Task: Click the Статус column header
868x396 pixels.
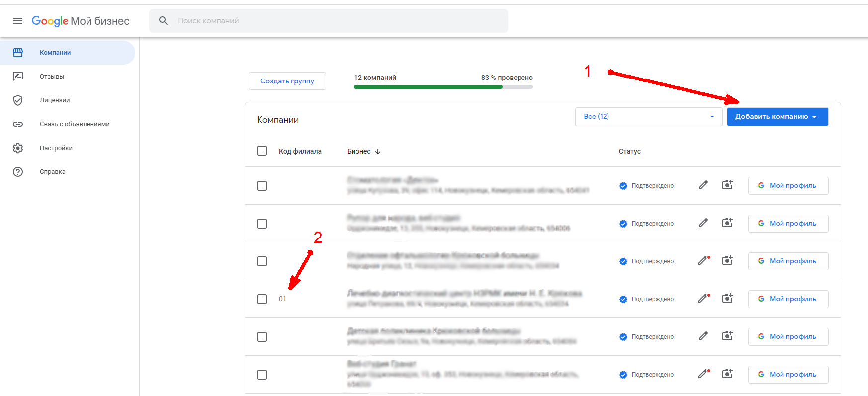Action: (630, 151)
